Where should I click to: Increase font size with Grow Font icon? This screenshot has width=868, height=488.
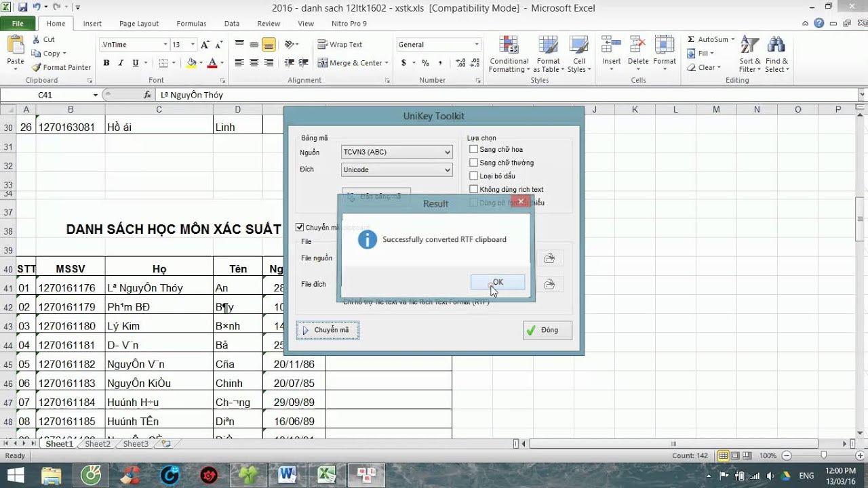click(x=205, y=45)
